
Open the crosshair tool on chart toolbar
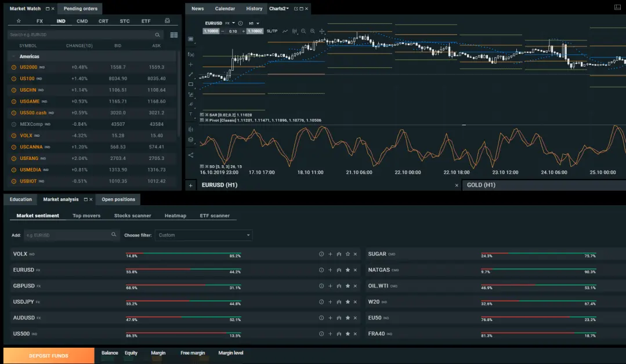[323, 31]
